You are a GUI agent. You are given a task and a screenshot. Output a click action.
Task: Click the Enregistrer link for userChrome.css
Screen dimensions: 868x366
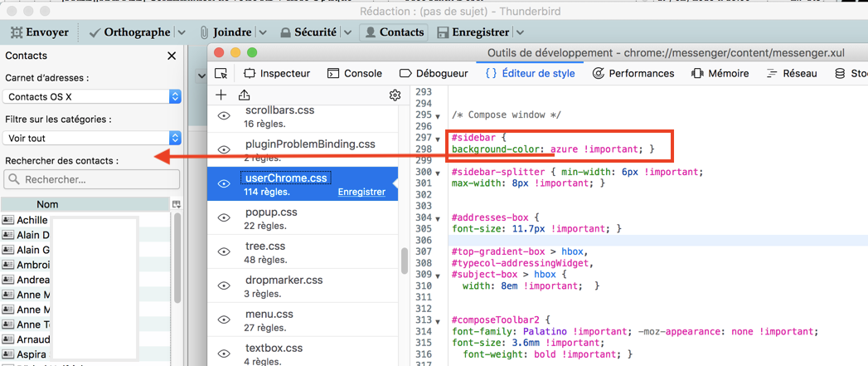[x=361, y=192]
